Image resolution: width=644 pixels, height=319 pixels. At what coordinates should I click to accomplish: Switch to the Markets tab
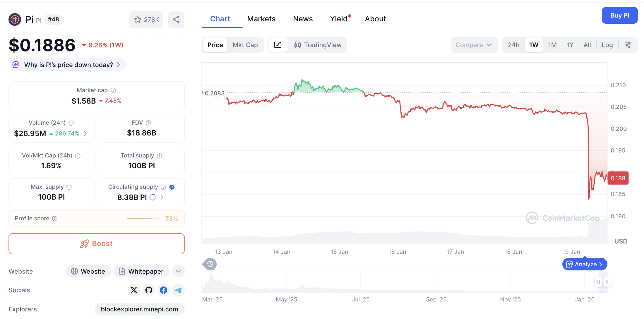(261, 18)
